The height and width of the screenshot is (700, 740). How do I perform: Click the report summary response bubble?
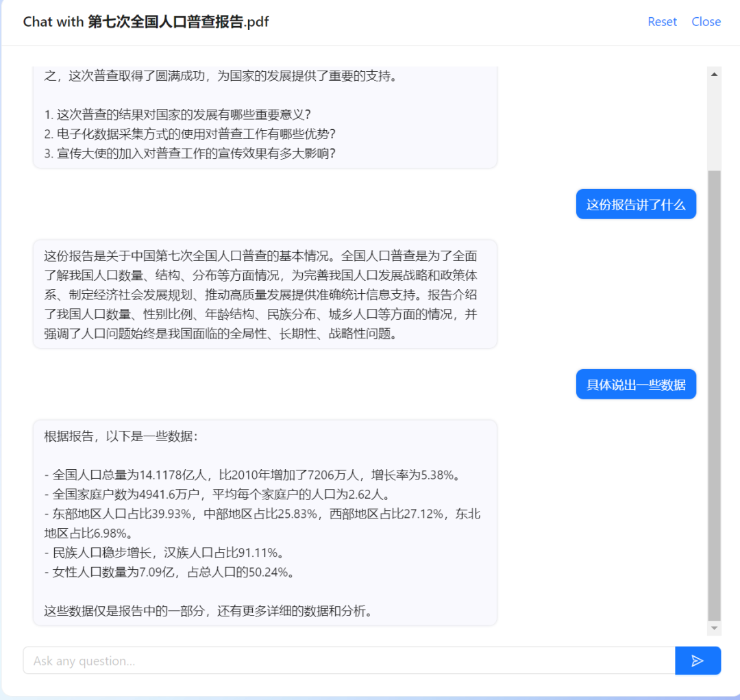click(264, 295)
